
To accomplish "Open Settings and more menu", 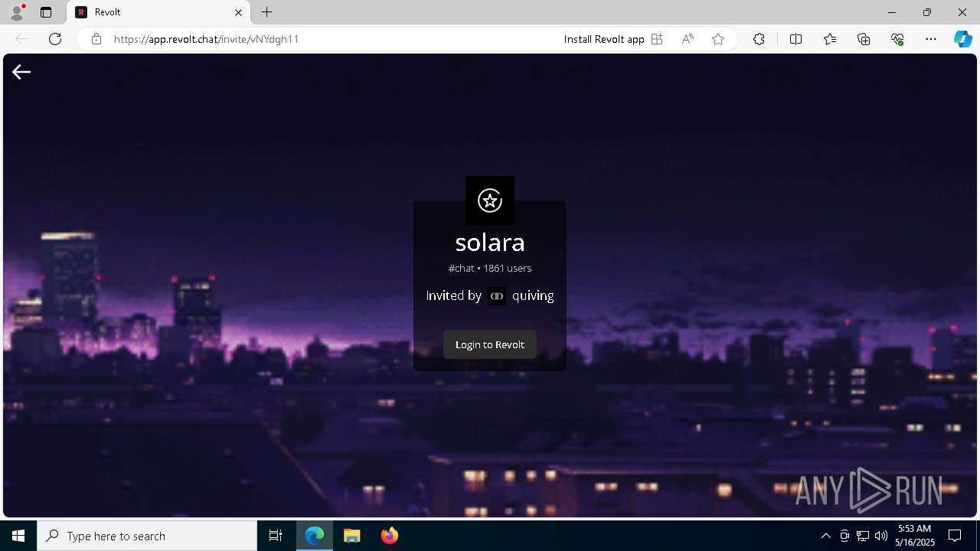I will tap(931, 39).
